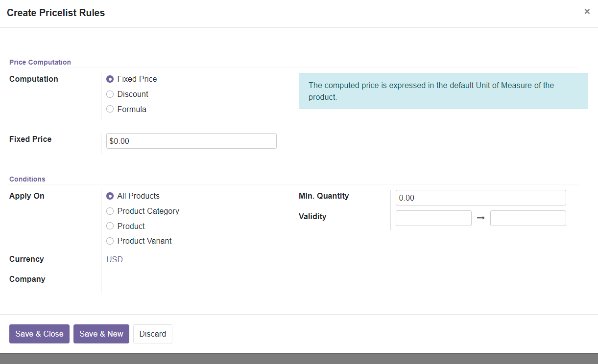Click the Save & Close button

(x=39, y=334)
